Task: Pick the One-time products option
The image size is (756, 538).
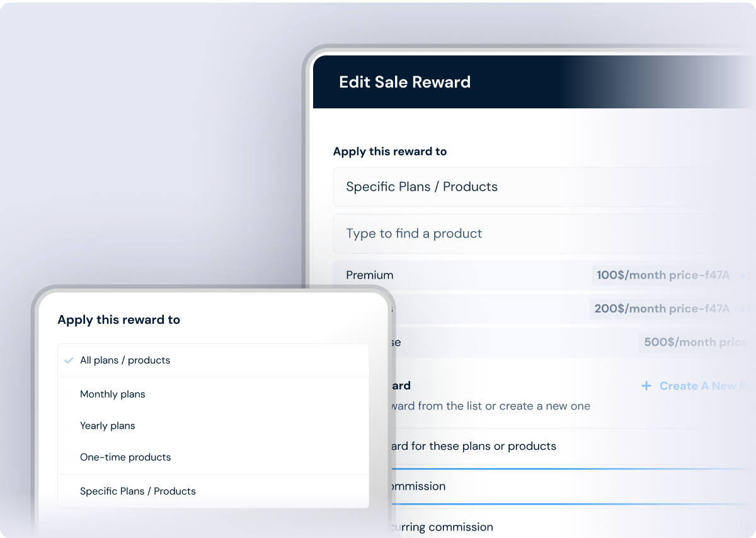Action: [213, 457]
